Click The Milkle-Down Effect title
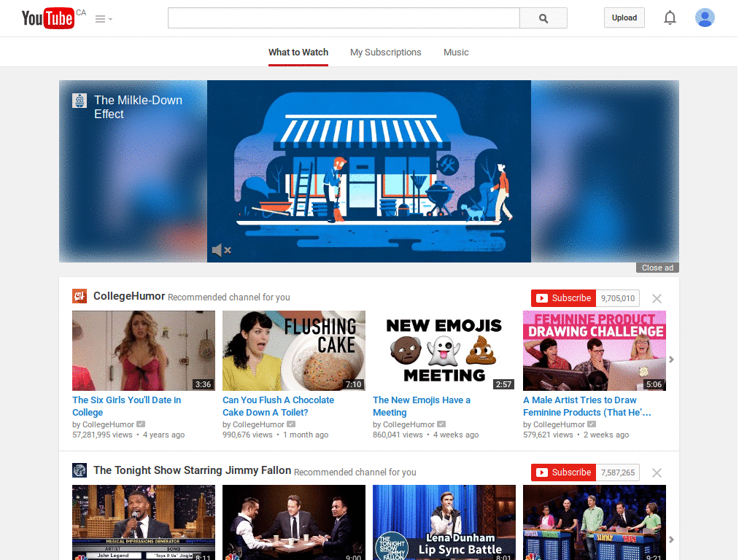The image size is (747, 560). coord(138,107)
